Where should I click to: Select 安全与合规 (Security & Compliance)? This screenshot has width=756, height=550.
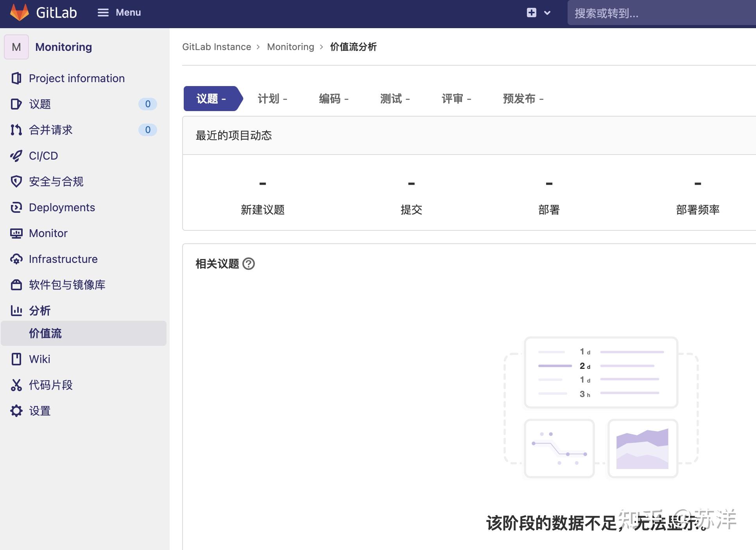(56, 182)
